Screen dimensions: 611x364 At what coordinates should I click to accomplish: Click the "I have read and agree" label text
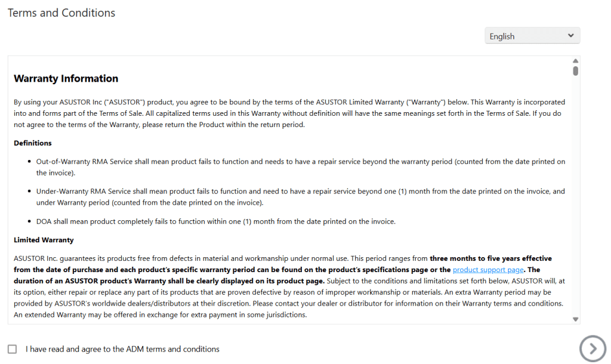122,349
